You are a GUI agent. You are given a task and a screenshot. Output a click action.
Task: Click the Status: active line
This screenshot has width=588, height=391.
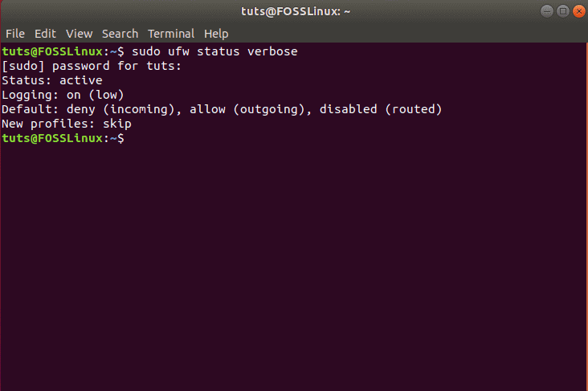pos(52,80)
